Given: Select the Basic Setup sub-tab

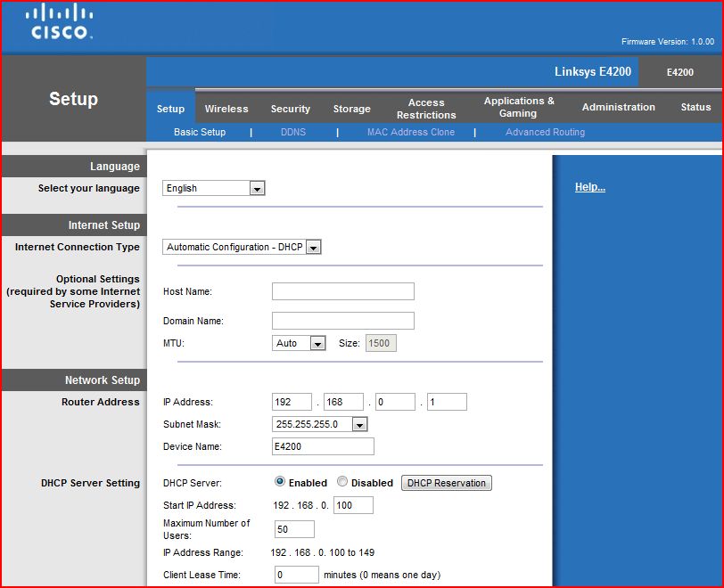Looking at the screenshot, I should coord(200,132).
